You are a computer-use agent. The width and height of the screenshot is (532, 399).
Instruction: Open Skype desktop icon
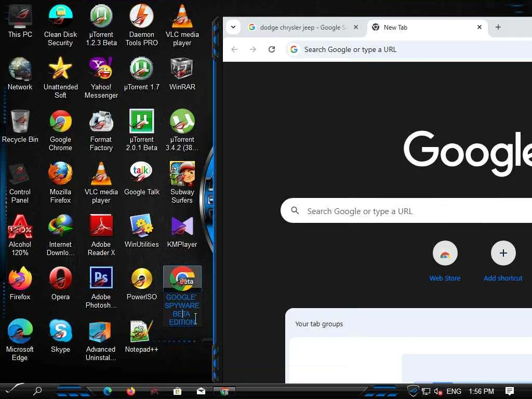60,336
